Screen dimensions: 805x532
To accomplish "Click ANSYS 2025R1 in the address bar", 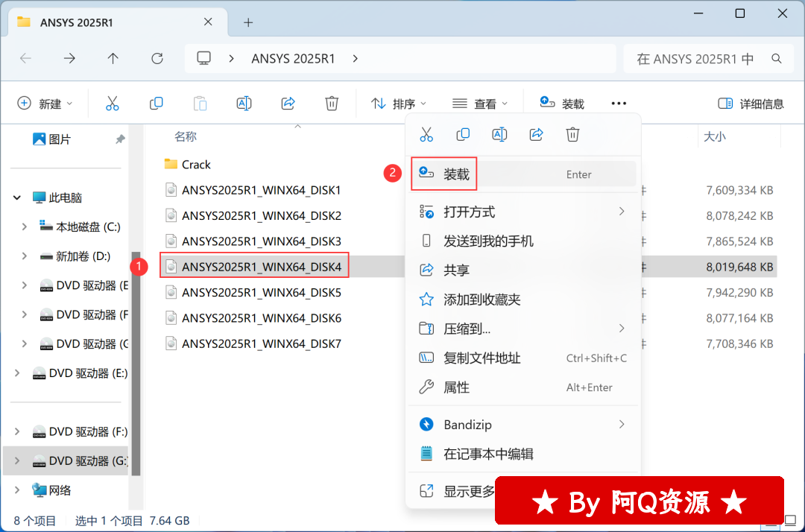I will tap(293, 58).
